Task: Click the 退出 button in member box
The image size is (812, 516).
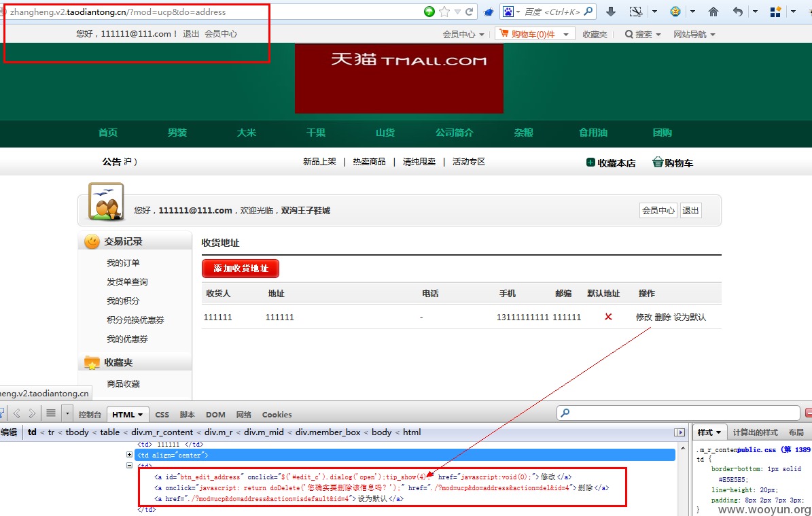Action: tap(690, 210)
